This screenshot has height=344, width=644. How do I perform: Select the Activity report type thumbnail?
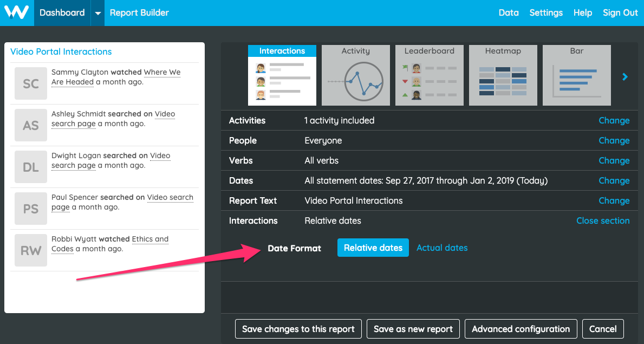click(356, 75)
